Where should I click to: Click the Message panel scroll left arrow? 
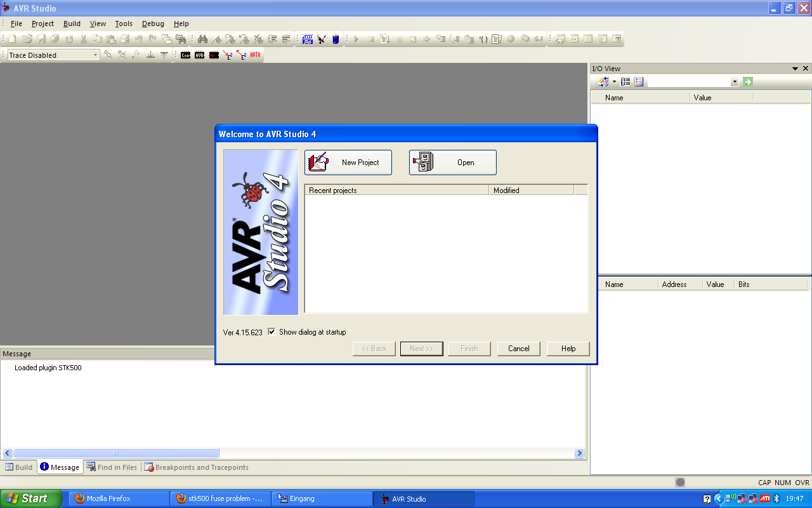click(8, 453)
